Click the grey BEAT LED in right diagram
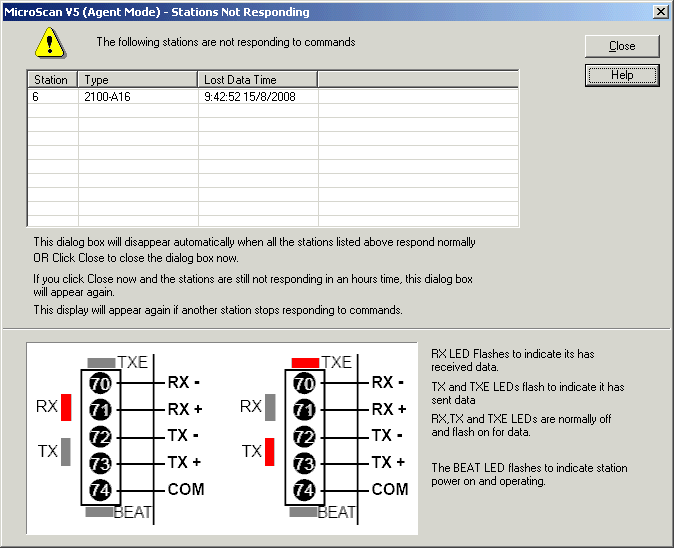674x548 pixels. (303, 512)
